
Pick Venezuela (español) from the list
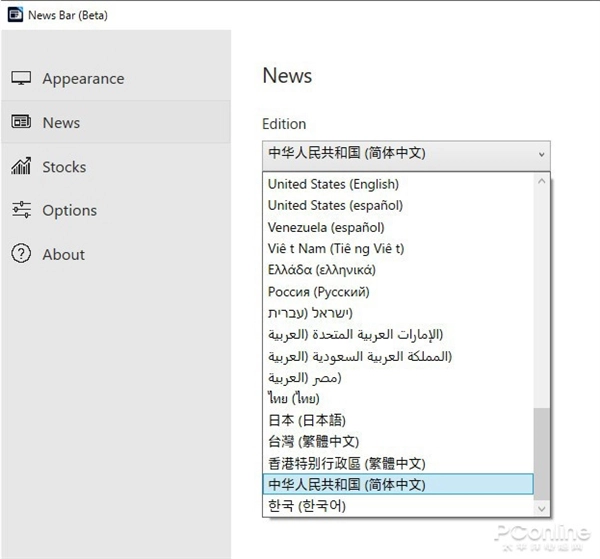pos(326,227)
